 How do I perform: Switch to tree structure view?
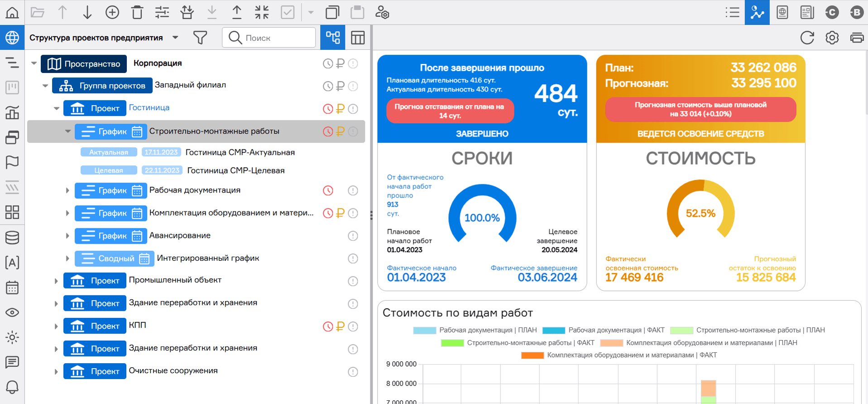[332, 38]
